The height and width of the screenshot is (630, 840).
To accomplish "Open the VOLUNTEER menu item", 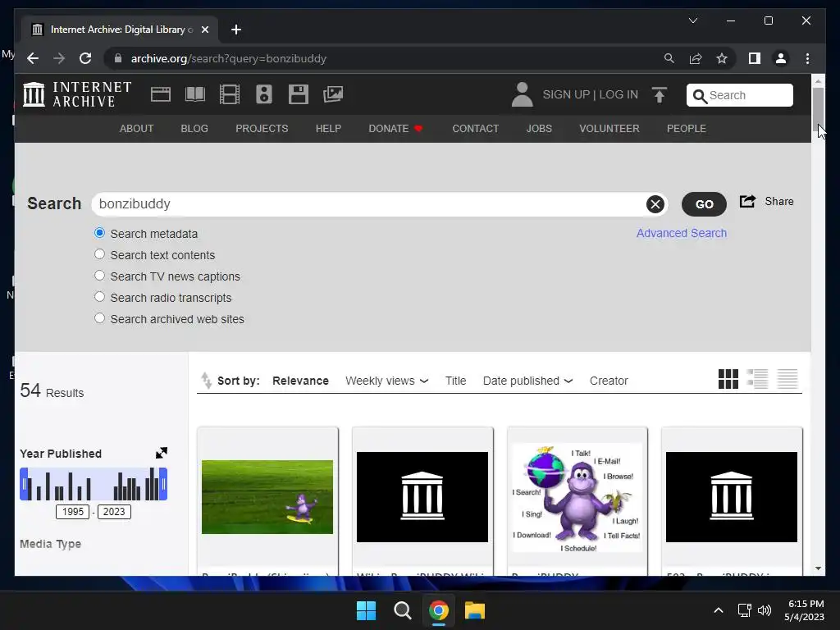I will (609, 129).
